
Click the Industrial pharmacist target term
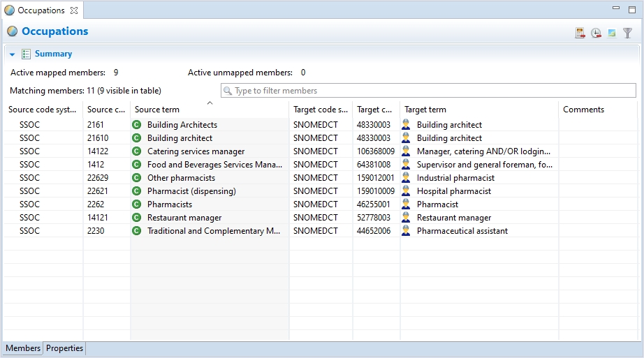pos(455,178)
